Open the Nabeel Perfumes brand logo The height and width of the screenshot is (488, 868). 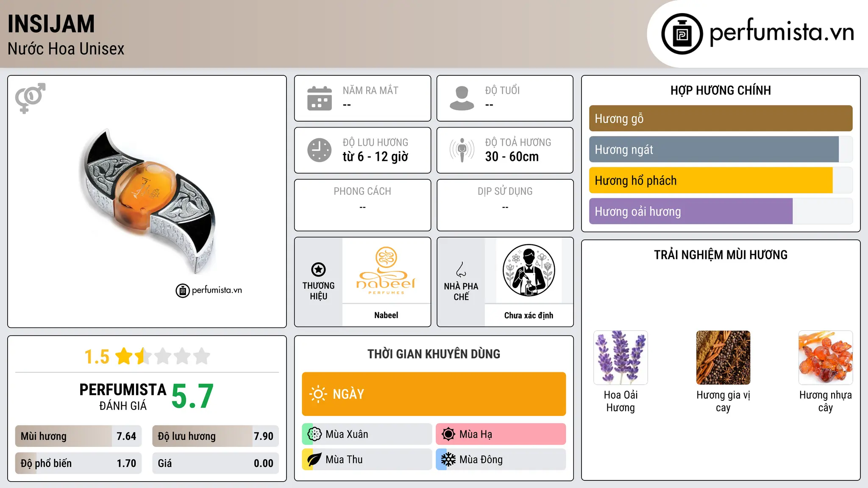(x=386, y=270)
